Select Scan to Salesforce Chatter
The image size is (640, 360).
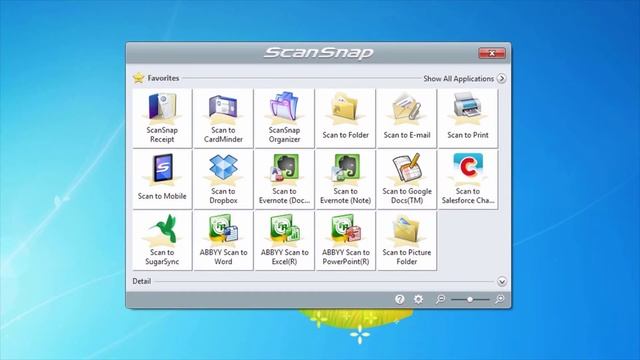click(468, 179)
